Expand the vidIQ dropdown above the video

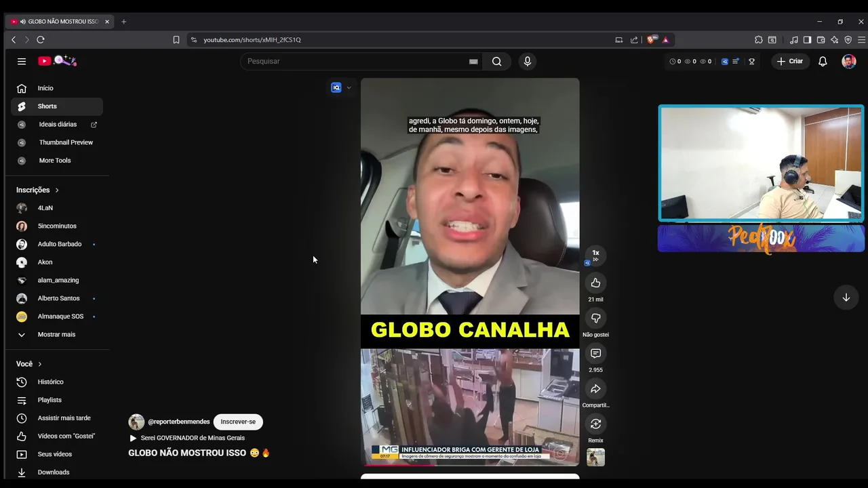coord(349,87)
